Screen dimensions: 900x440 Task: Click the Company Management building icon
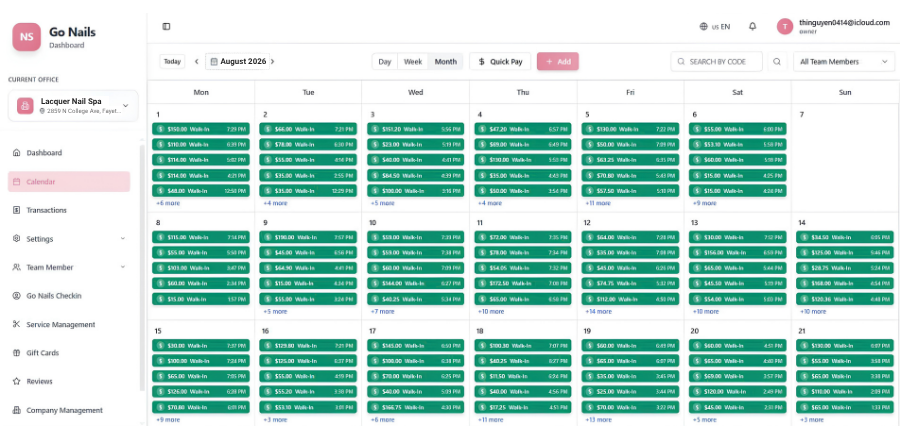point(16,410)
